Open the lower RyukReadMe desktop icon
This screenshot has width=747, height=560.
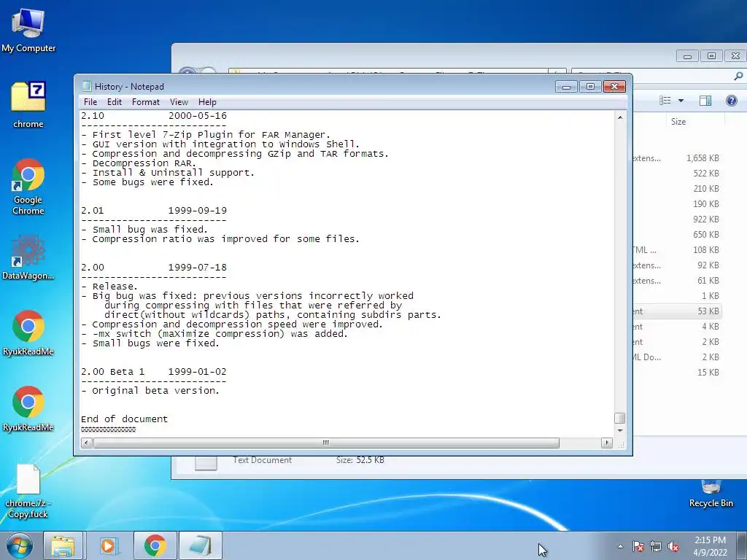click(x=28, y=408)
